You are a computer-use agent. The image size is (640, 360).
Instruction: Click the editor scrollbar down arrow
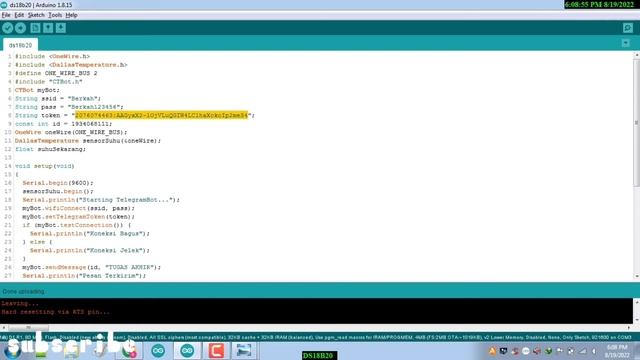(x=637, y=276)
